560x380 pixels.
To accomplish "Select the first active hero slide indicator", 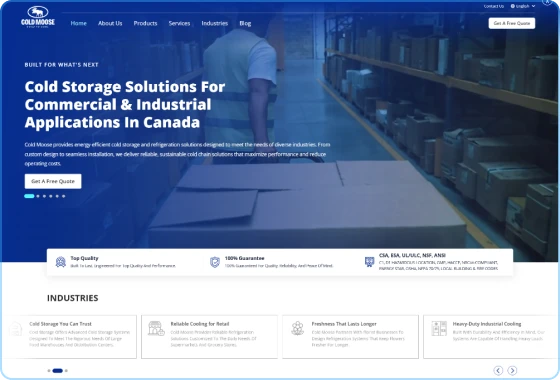I will tap(29, 196).
